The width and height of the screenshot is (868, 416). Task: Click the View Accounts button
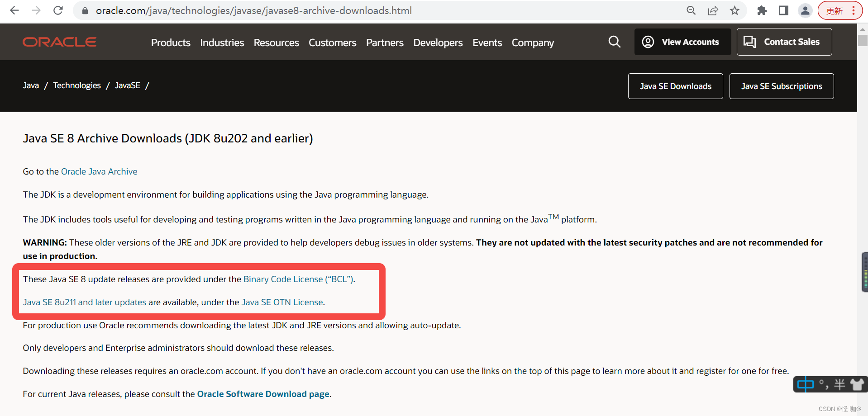point(682,42)
